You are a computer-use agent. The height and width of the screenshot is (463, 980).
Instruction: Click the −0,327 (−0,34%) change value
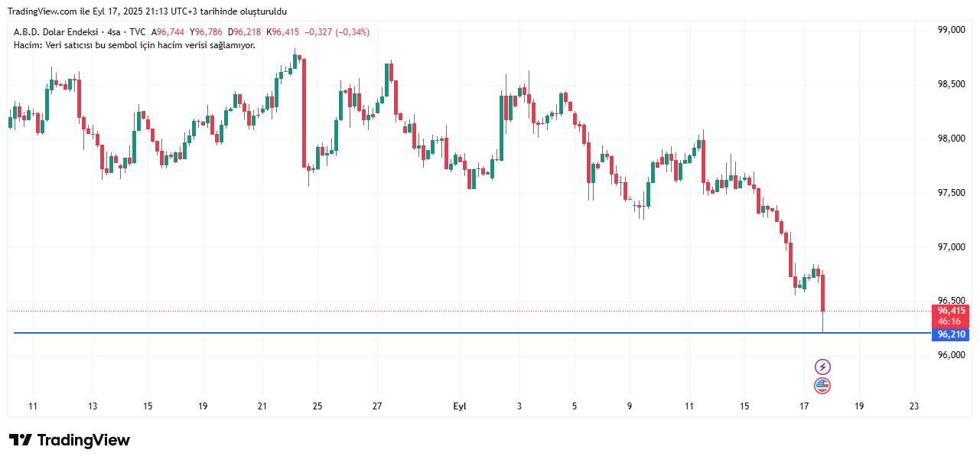[337, 32]
